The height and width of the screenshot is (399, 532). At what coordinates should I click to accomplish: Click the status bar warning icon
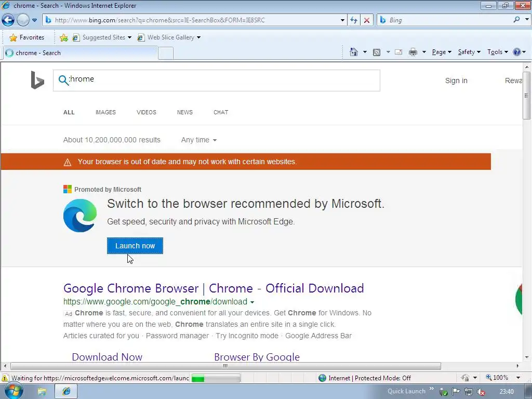click(5, 378)
